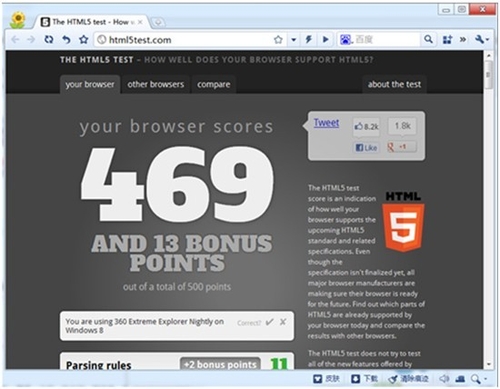Click the scrollbar down arrow
The width and height of the screenshot is (500, 389).
(489, 364)
